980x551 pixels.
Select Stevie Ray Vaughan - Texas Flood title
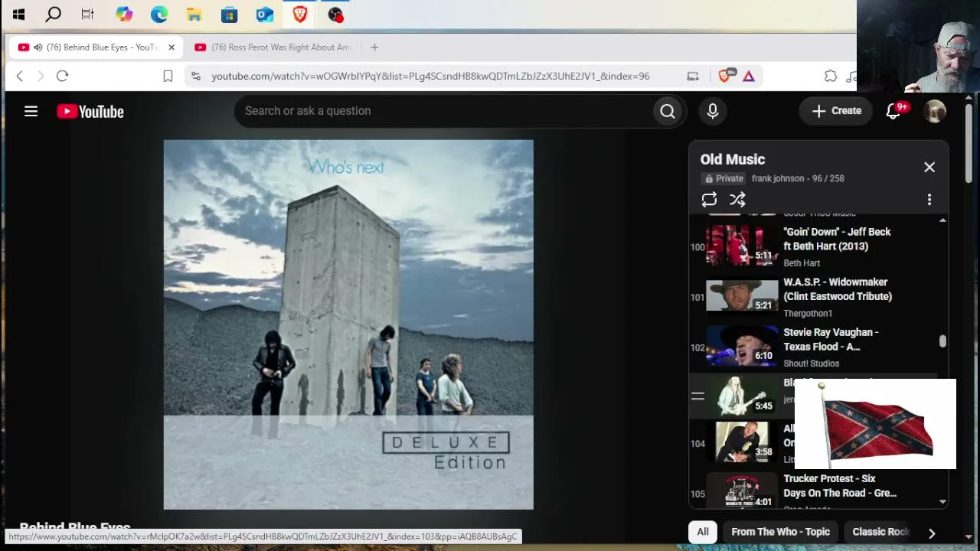(831, 340)
